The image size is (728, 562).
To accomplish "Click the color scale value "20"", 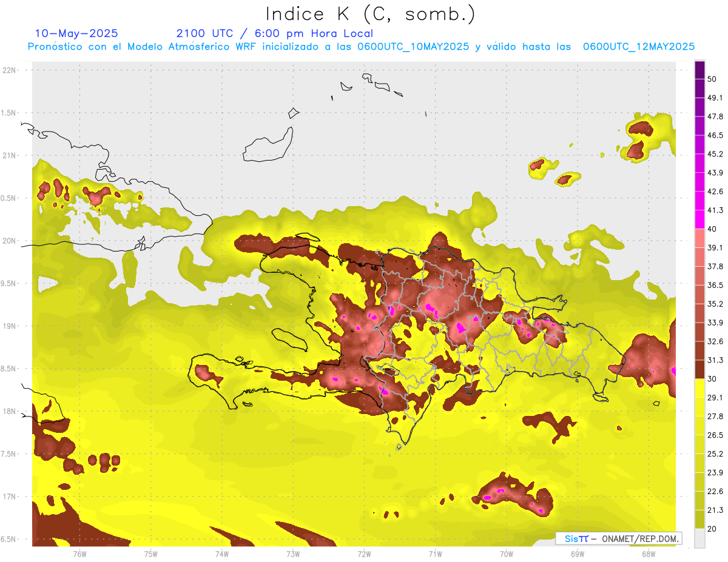I will (x=713, y=529).
